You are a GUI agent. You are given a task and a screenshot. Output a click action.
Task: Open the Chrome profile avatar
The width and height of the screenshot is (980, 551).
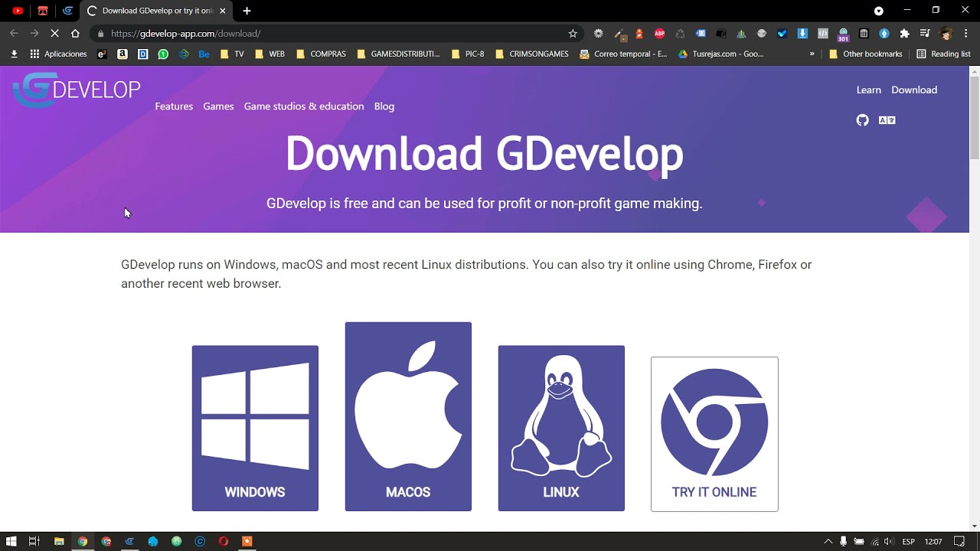coord(946,34)
